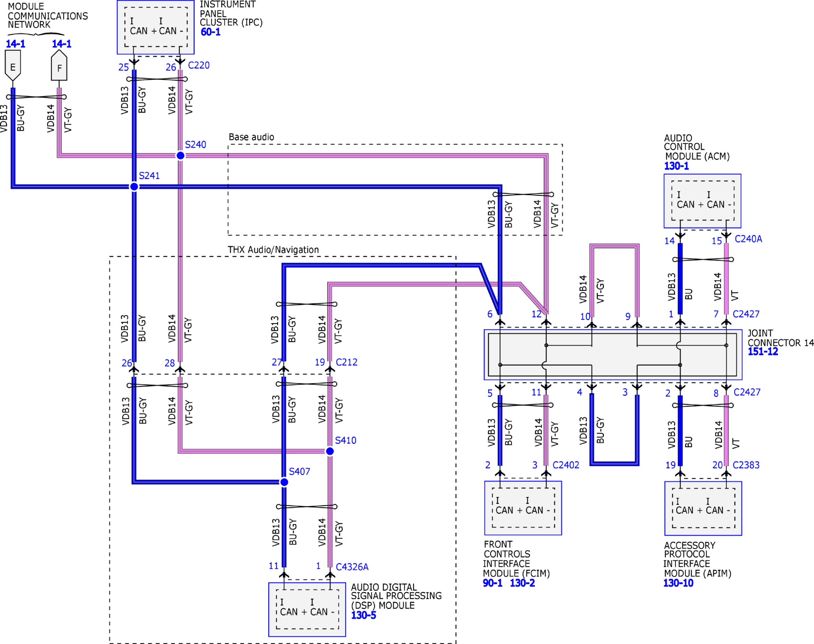Image resolution: width=814 pixels, height=644 pixels.
Task: Click pin 27 at connector C212
Action: [x=277, y=362]
